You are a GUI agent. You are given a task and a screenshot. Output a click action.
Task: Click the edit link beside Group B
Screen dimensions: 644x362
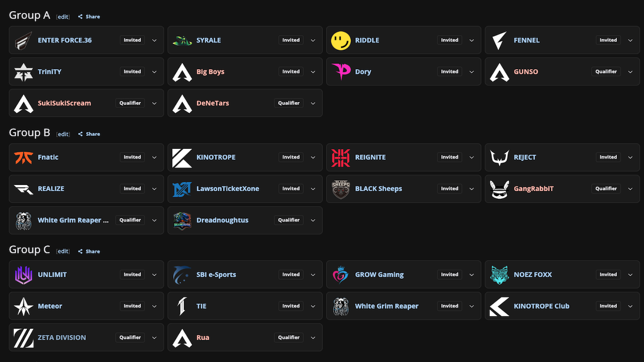(63, 134)
